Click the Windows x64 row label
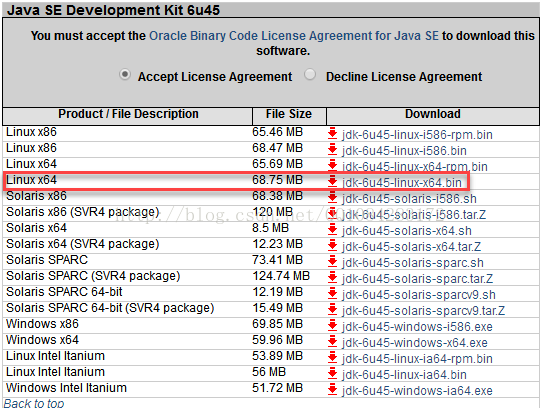Viewport: 540px width, 408px height. (x=42, y=340)
